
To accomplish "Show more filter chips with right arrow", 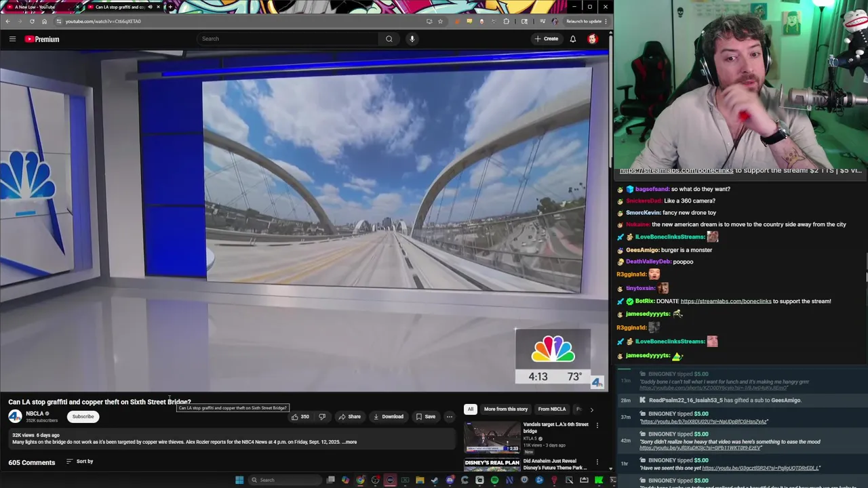I will [x=591, y=409].
